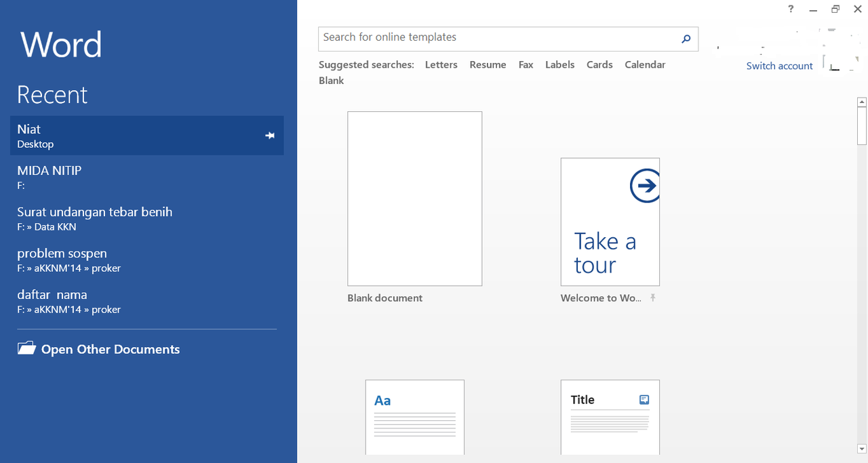The height and width of the screenshot is (463, 868).
Task: Click the templates vertical scrollbar thumb
Action: 862,126
